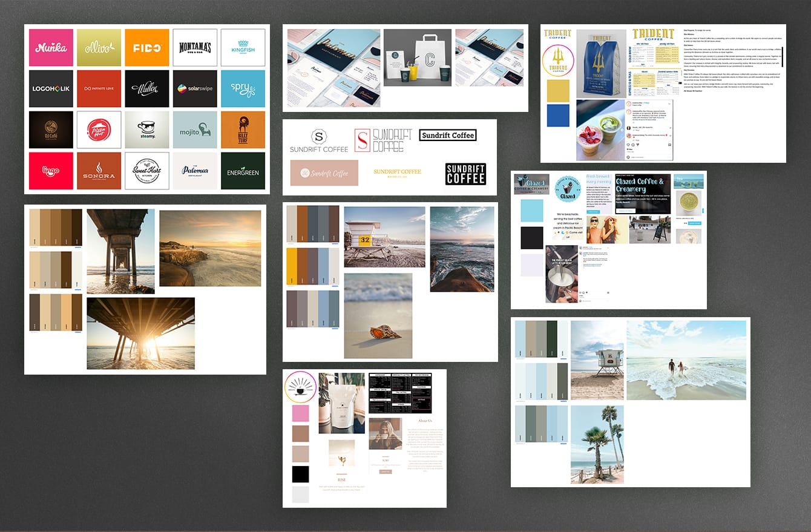The height and width of the screenshot is (532, 811).
Task: Pick the pink swatch under sunburst logo
Action: [x=301, y=413]
